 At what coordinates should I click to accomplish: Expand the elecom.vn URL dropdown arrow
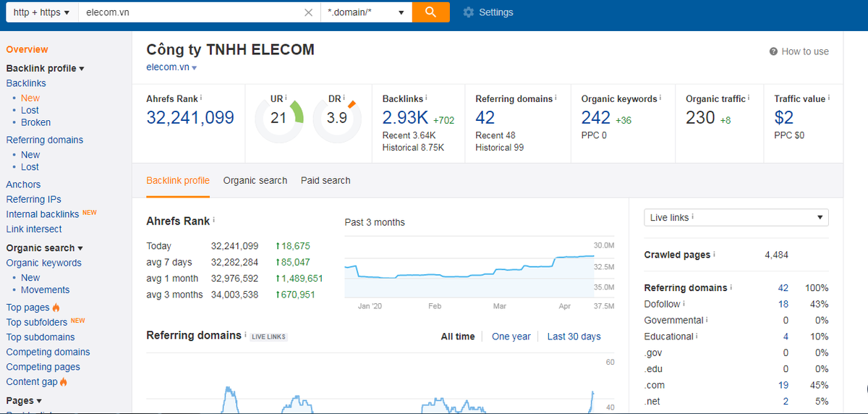(x=195, y=67)
